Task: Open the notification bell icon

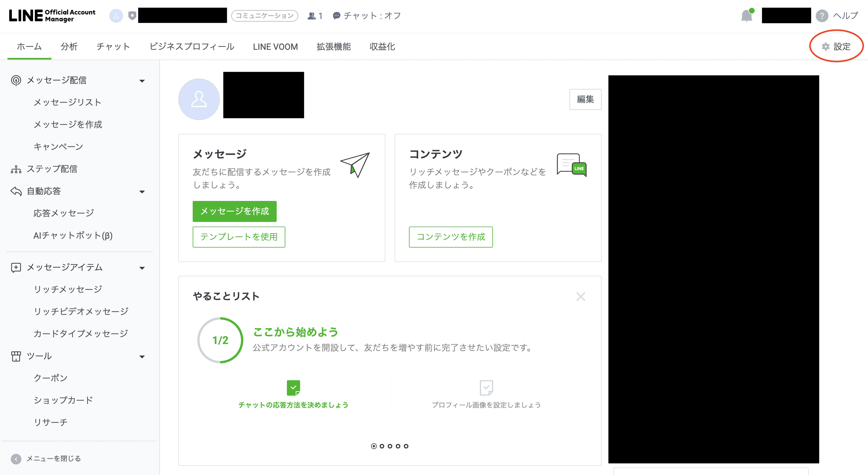Action: [x=747, y=16]
